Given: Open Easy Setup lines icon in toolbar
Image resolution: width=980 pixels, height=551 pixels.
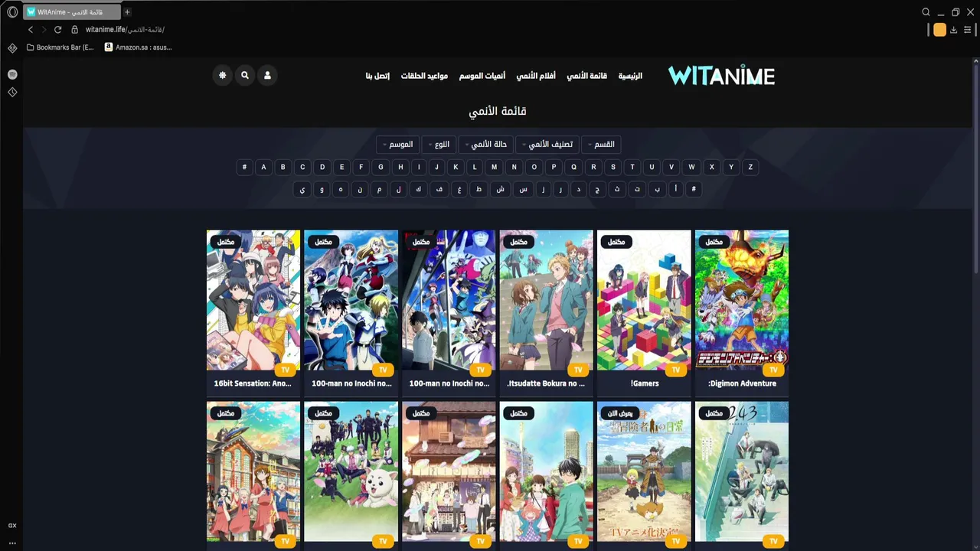Looking at the screenshot, I should coord(969,30).
